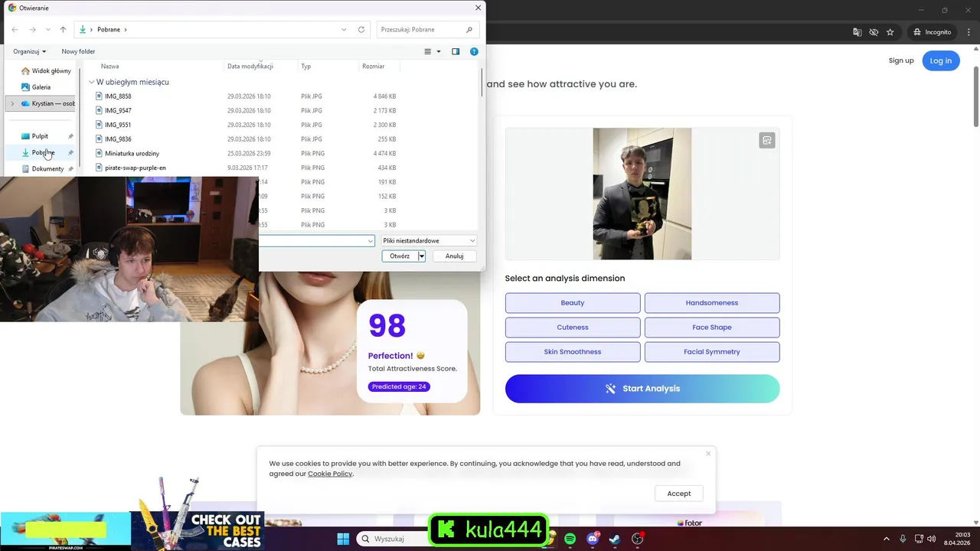
Task: Click the Pobrane breadcrumb in address bar
Action: tap(109, 29)
